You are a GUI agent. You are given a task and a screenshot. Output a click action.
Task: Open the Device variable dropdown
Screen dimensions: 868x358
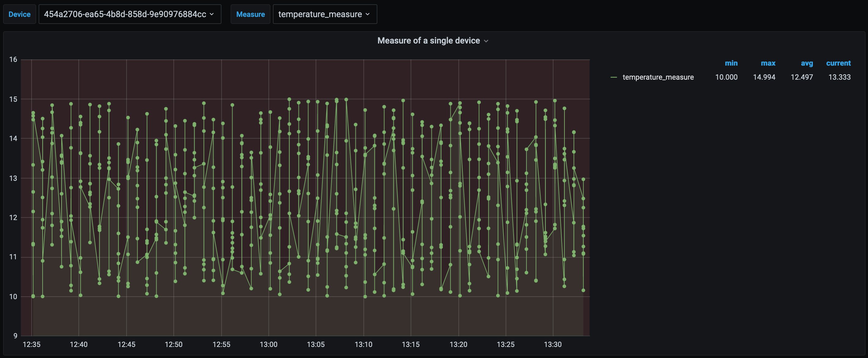point(130,14)
